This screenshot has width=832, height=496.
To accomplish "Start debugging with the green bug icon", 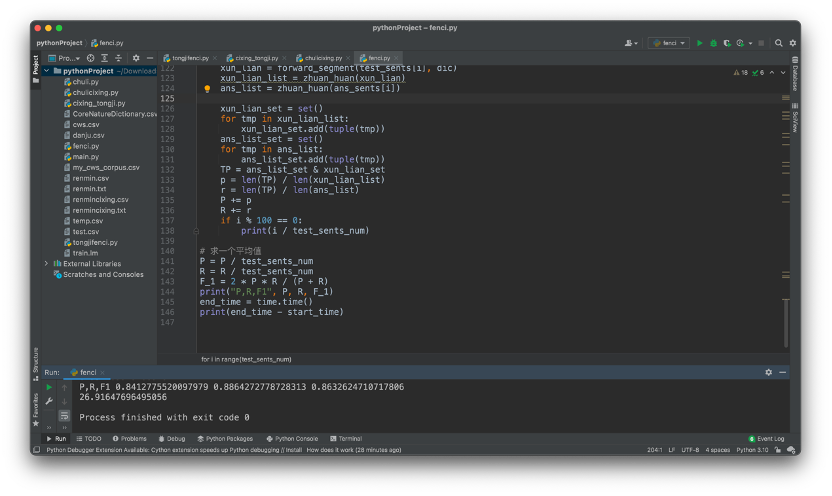I will point(713,43).
